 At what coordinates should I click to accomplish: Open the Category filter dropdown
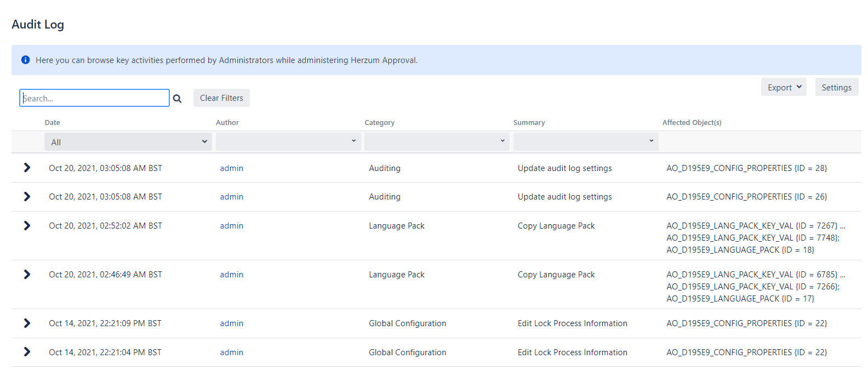pyautogui.click(x=436, y=141)
